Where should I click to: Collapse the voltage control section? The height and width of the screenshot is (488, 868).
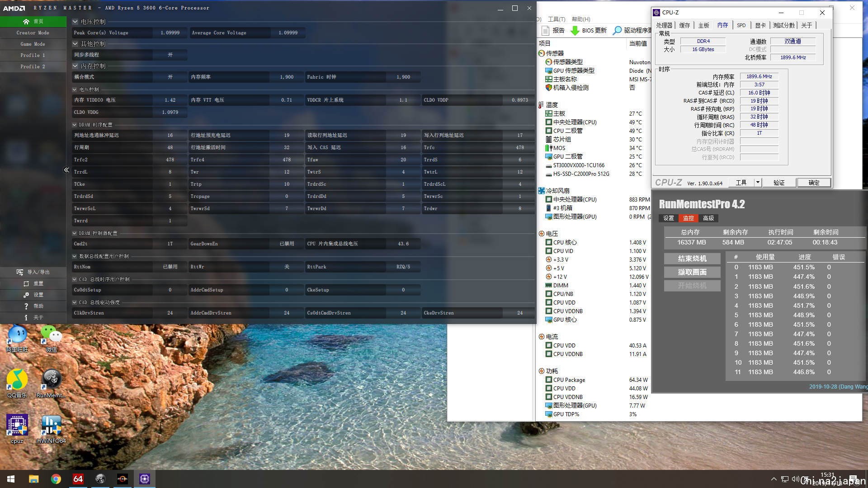[75, 22]
